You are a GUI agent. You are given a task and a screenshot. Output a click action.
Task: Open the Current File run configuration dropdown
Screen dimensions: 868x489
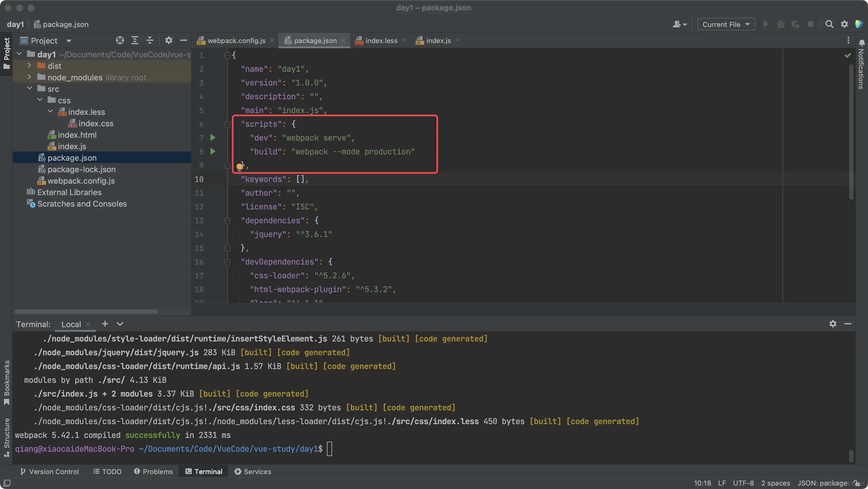(726, 24)
